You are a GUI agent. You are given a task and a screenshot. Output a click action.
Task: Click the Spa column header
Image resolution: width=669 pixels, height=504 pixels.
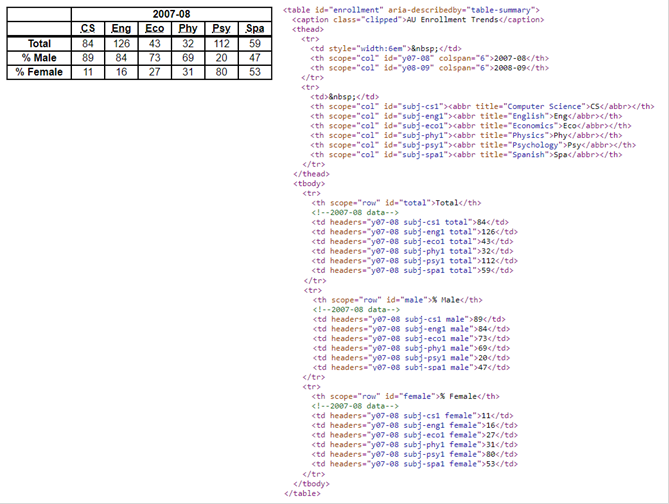click(255, 29)
